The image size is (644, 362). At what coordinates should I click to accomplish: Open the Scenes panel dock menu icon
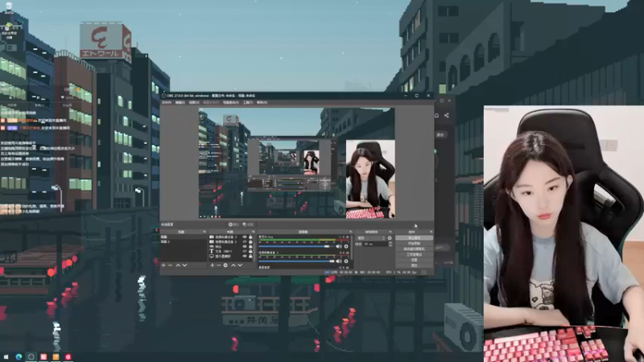[204, 232]
